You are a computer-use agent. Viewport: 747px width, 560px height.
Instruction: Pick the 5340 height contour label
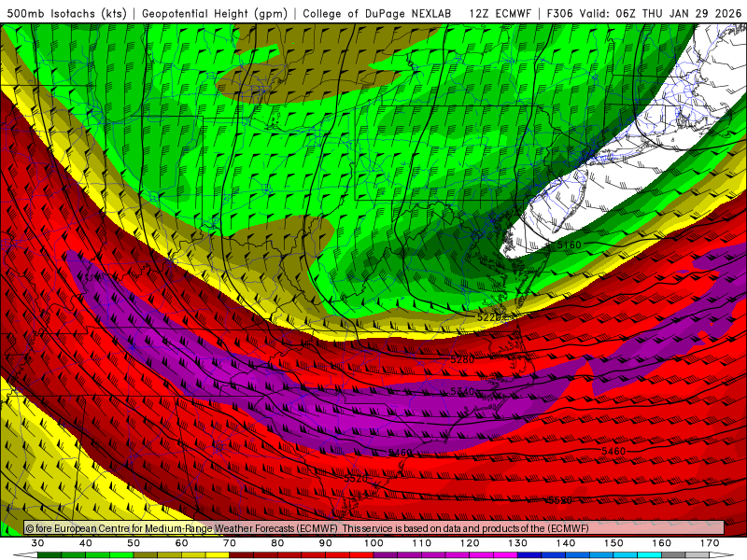[462, 391]
